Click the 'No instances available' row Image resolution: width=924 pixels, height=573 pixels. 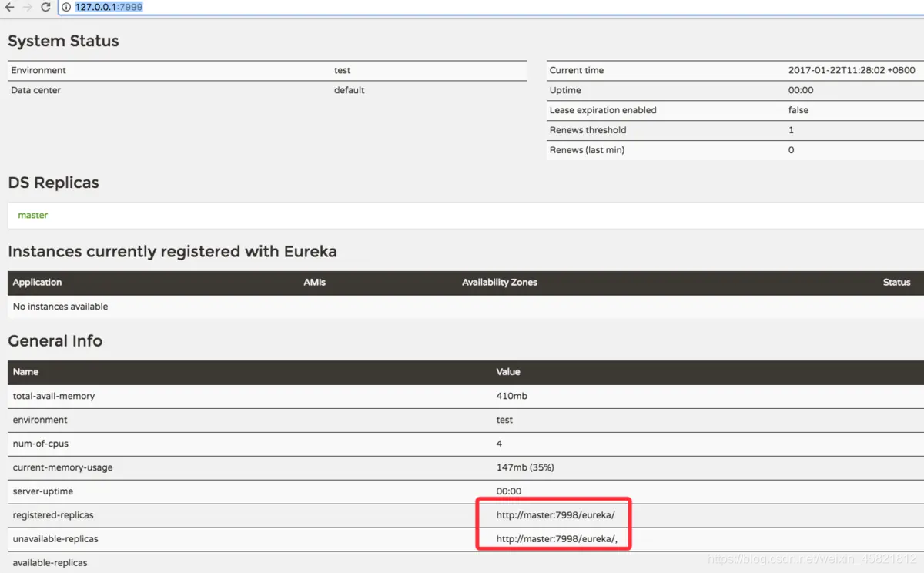click(466, 307)
